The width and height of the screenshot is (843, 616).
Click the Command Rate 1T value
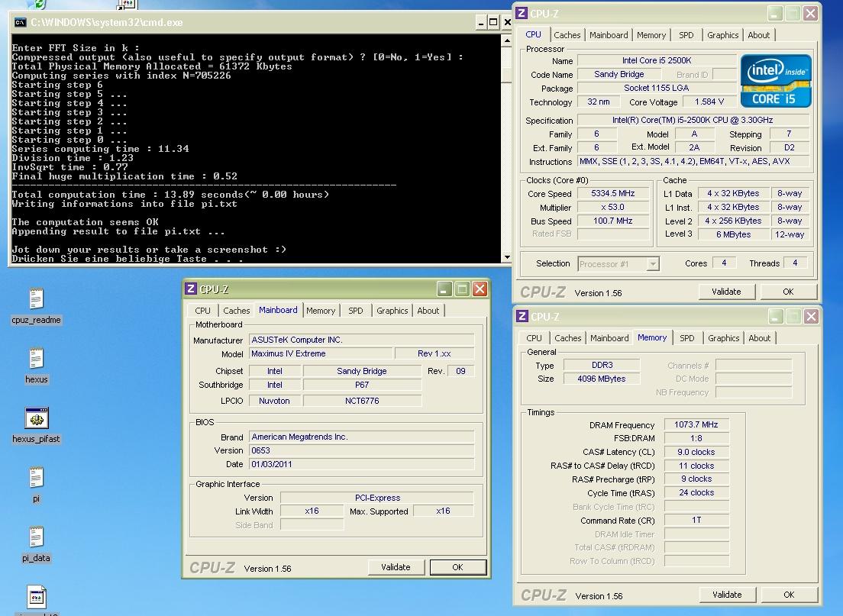tap(696, 520)
